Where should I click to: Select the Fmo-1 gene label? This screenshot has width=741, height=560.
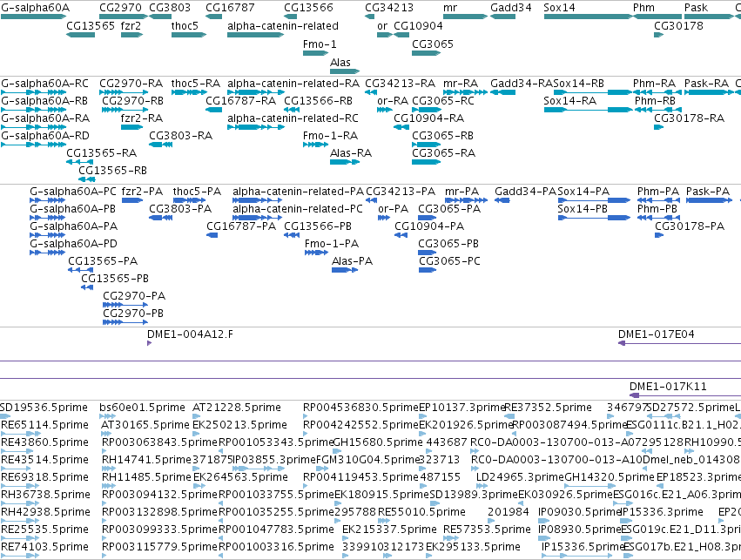click(x=320, y=44)
